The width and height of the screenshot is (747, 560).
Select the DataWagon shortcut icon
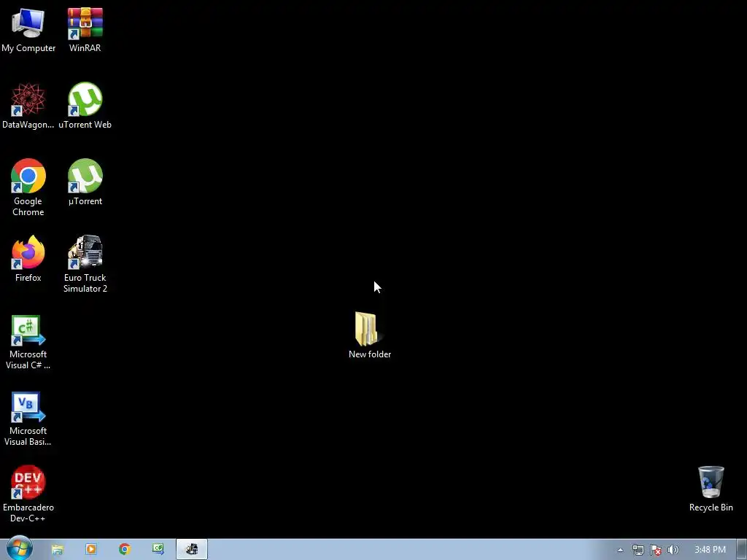(28, 106)
